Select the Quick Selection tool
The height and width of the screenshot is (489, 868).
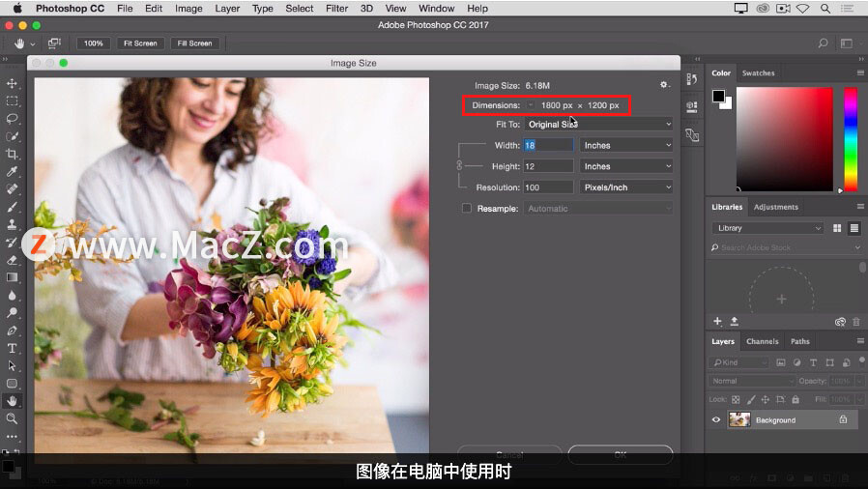coord(12,136)
